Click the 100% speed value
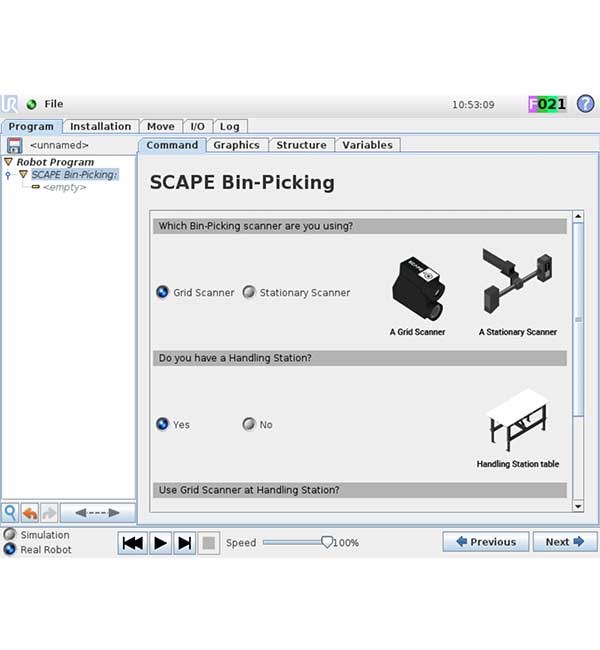The image size is (600, 650). click(346, 543)
